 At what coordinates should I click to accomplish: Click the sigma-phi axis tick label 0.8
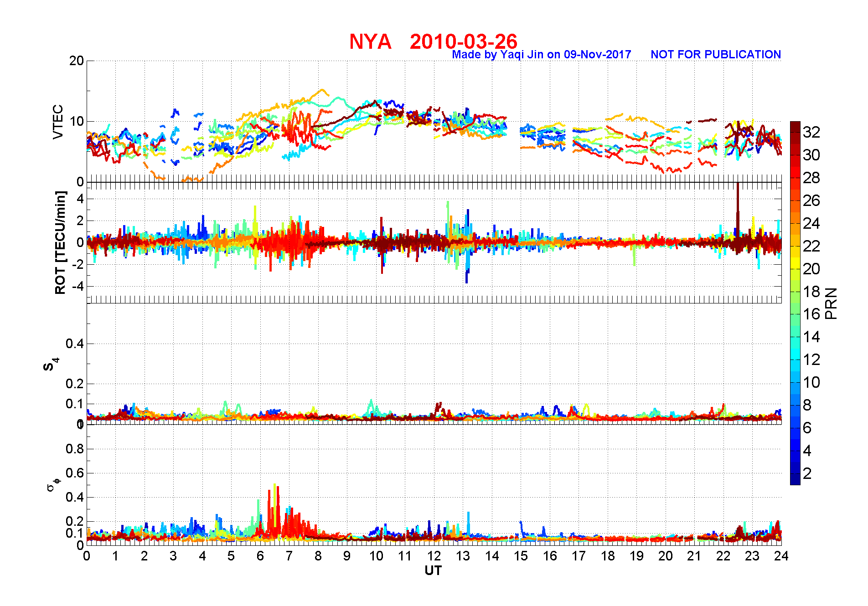pos(75,449)
